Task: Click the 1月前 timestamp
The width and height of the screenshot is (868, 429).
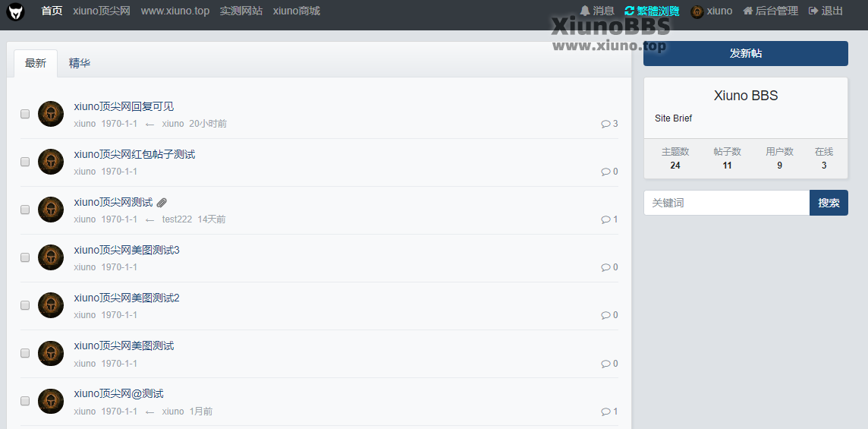Action: 201,412
